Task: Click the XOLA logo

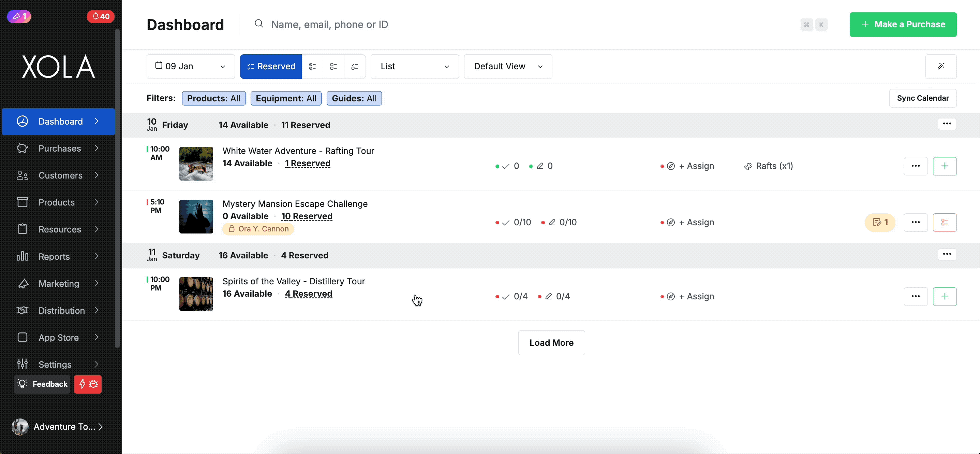Action: point(58,67)
